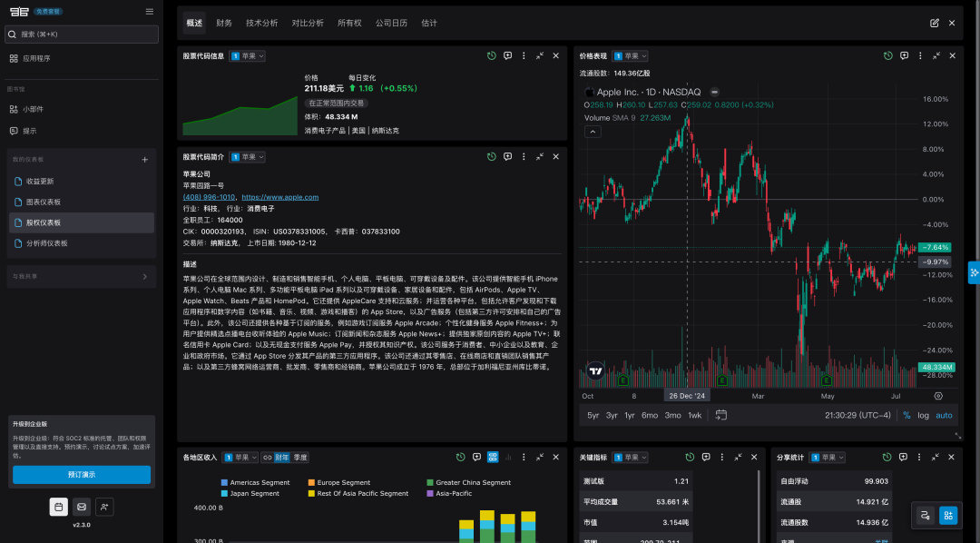Switch to the 估计 tab
This screenshot has width=980, height=543.
[428, 23]
